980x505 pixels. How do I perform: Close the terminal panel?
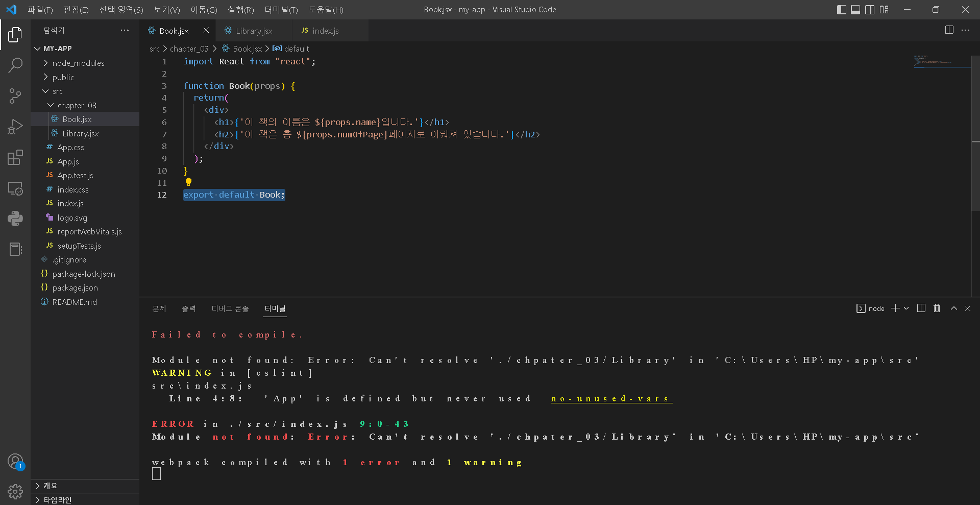(968, 308)
